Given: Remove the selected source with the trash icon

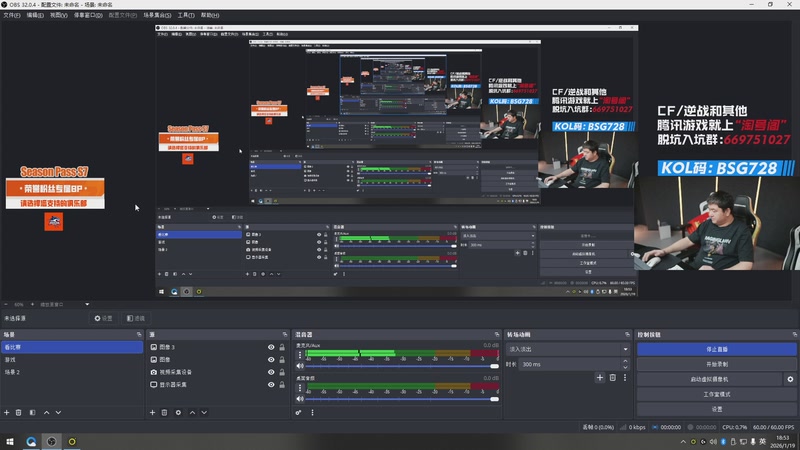Looking at the screenshot, I should click(164, 412).
